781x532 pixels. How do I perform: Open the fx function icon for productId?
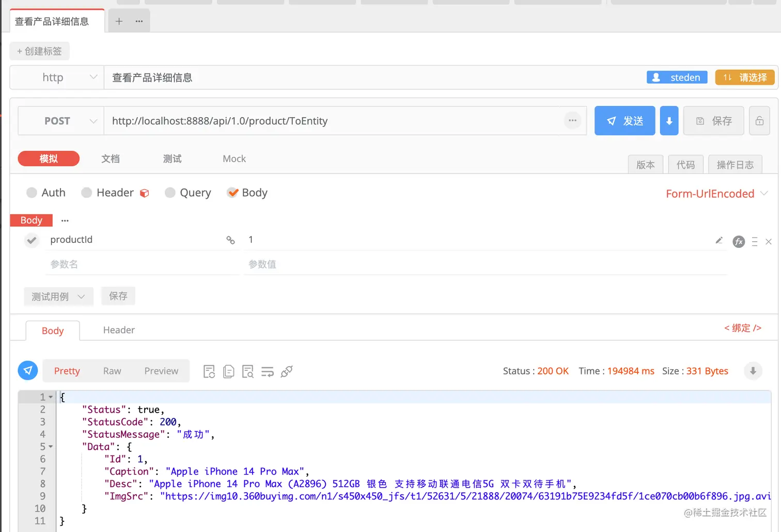[x=739, y=241]
